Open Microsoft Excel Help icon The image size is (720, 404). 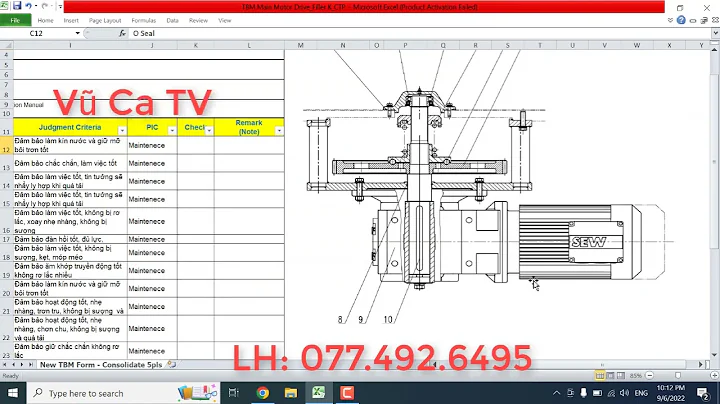tap(681, 20)
